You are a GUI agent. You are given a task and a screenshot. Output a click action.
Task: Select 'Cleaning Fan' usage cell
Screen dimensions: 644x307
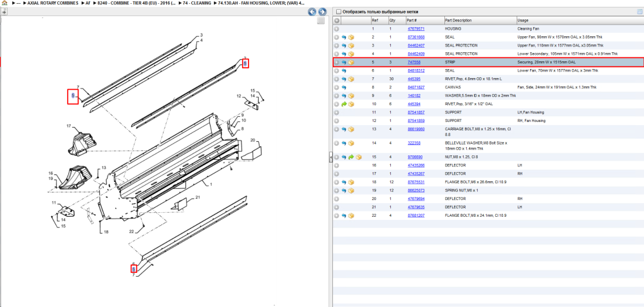pyautogui.click(x=529, y=29)
